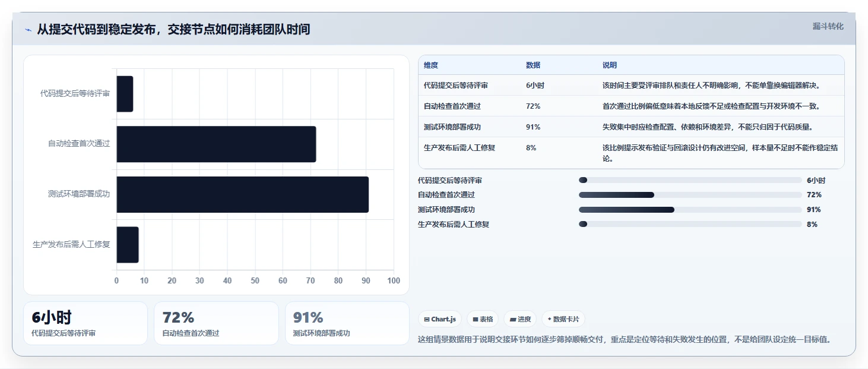Click table cell 代码提交后等待评审

tap(456, 86)
